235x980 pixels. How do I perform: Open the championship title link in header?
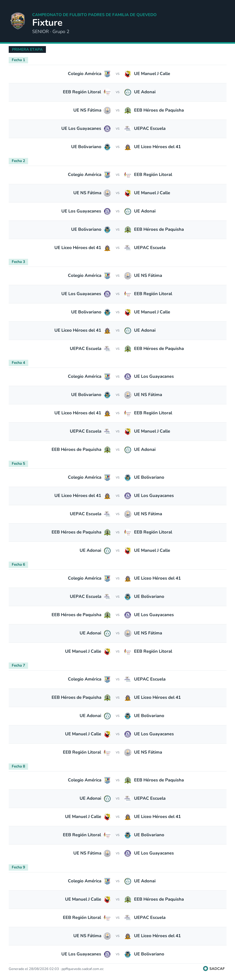pyautogui.click(x=94, y=15)
